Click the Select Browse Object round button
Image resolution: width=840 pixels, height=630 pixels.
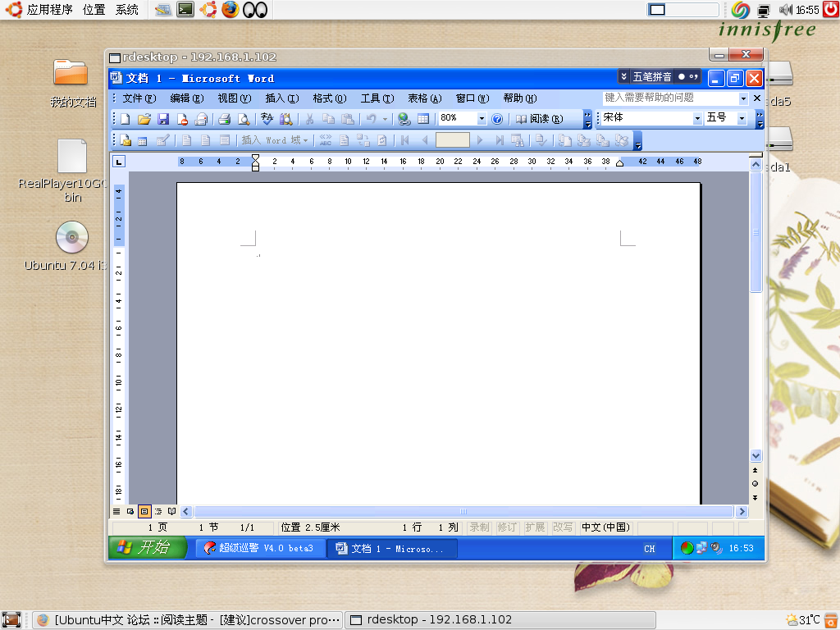(756, 484)
